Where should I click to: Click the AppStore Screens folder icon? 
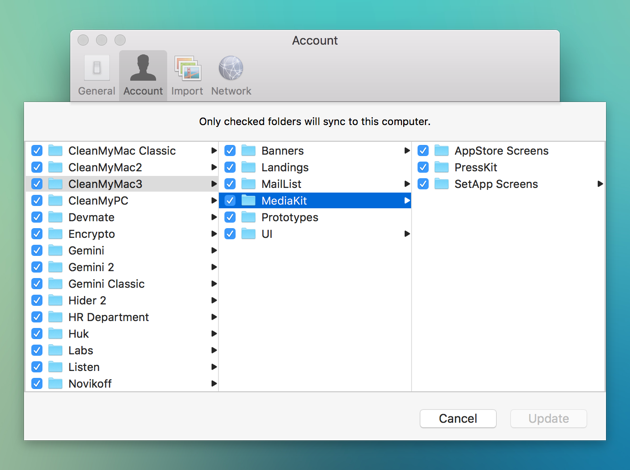[x=442, y=151]
